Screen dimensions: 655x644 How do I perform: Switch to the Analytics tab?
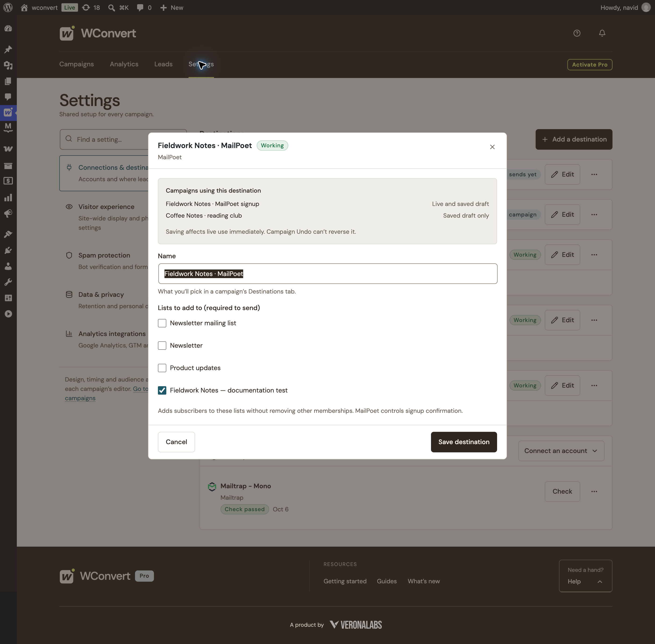point(124,64)
